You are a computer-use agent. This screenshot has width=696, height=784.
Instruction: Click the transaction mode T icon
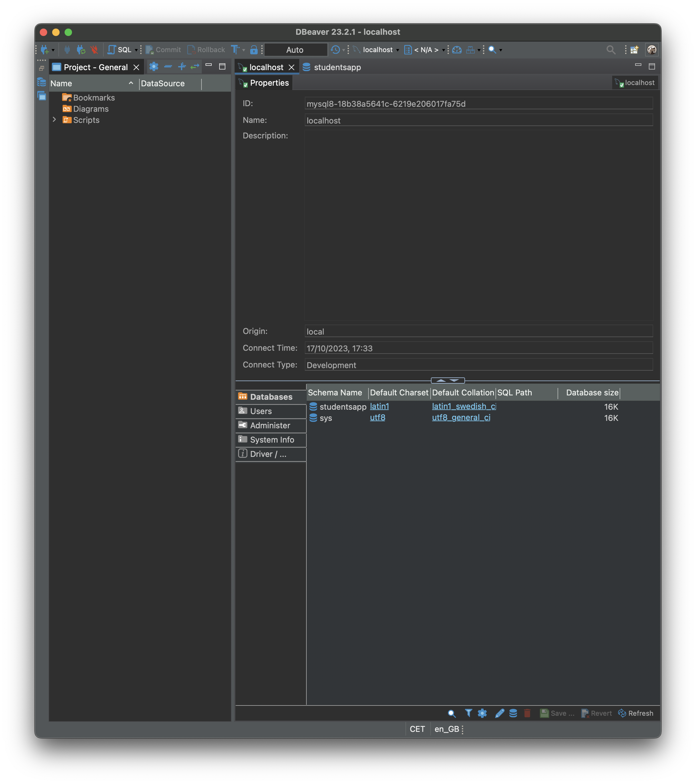tap(235, 49)
